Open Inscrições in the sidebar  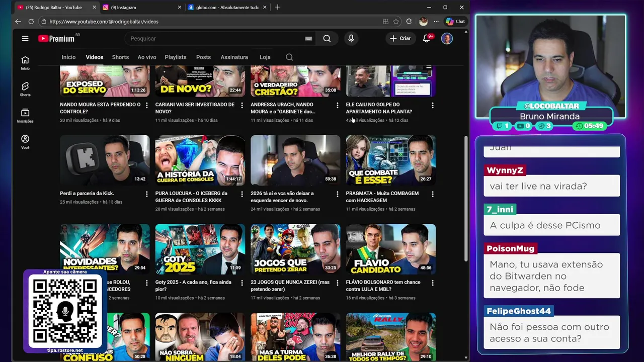25,116
